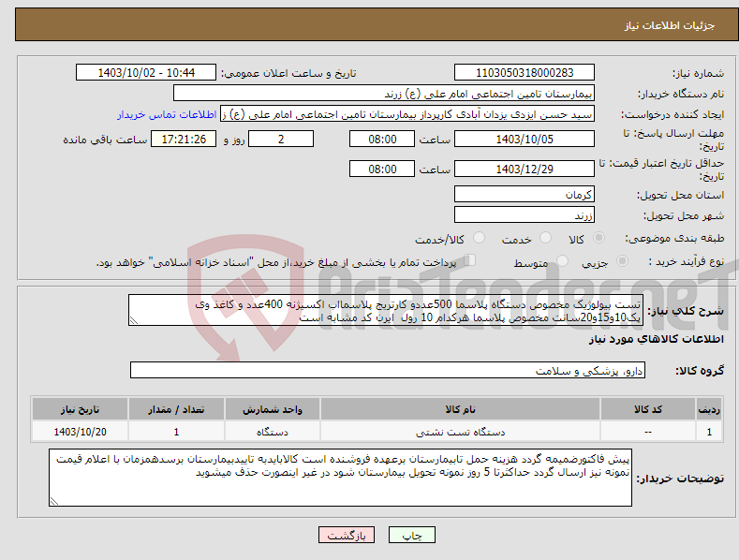The height and width of the screenshot is (560, 739).
Task: Click the announcement date field 1403/10/02 - 10:44
Action: click(x=146, y=73)
